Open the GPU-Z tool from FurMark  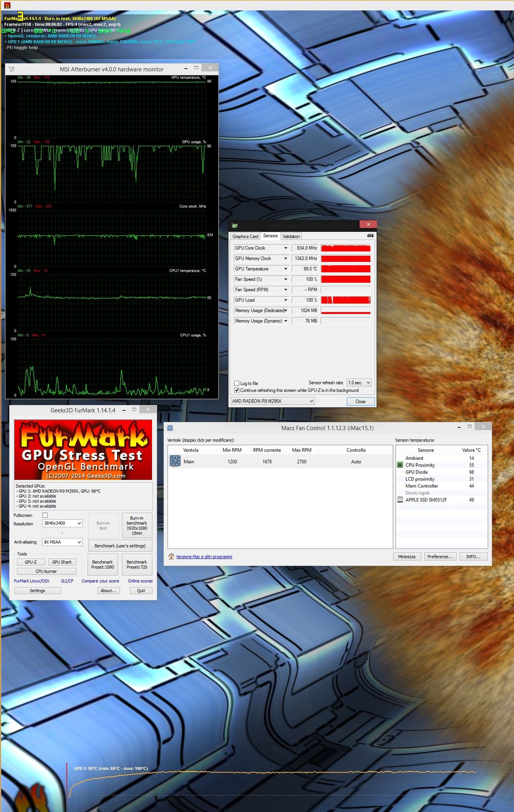31,562
